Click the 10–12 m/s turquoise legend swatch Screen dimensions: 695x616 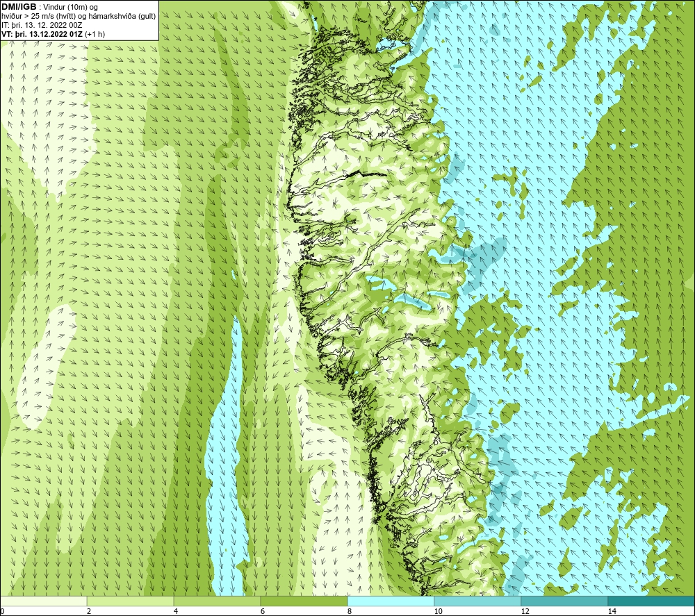(x=478, y=601)
